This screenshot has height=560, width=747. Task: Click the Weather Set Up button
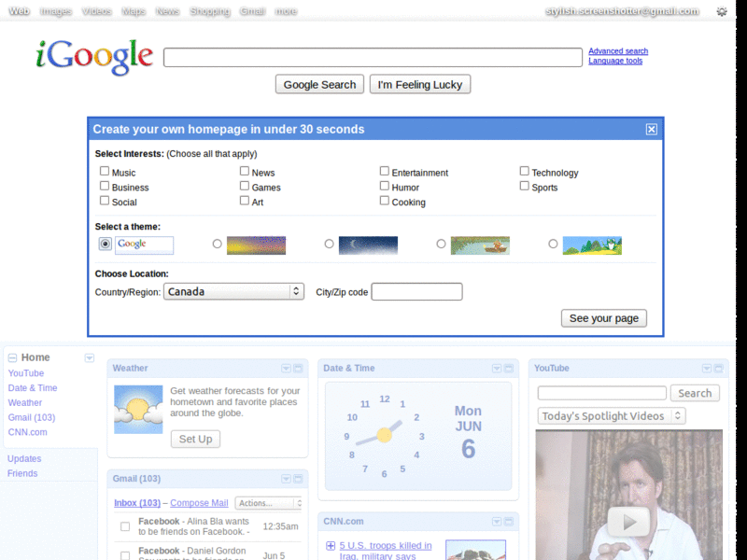coord(195,439)
